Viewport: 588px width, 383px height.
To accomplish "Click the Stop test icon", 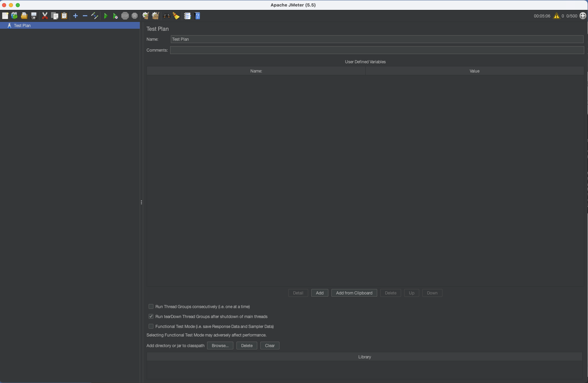I will (125, 16).
